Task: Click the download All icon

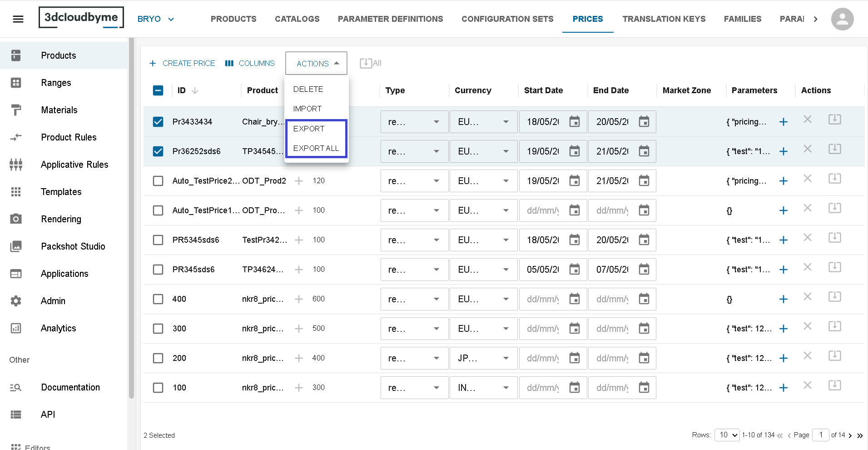Action: [370, 63]
